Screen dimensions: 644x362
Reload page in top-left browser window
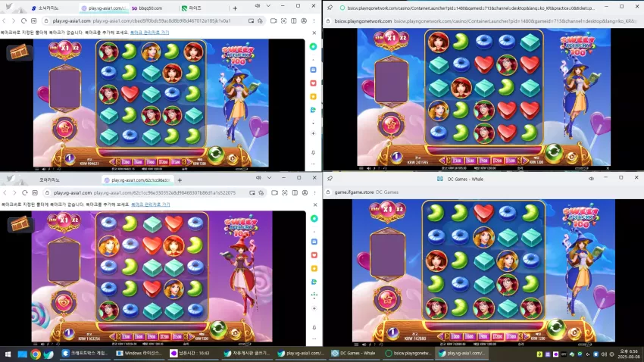23,20
